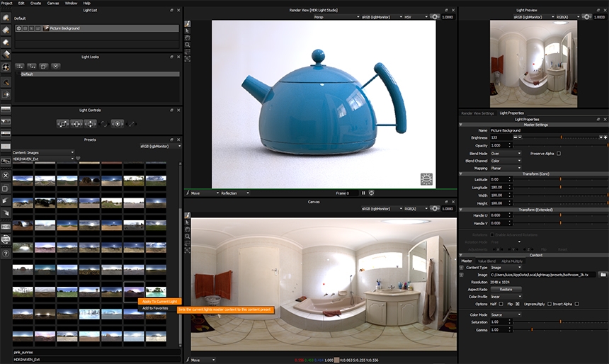Switch to the Alpha Multiply content tab
This screenshot has width=609, height=364.
511,261
